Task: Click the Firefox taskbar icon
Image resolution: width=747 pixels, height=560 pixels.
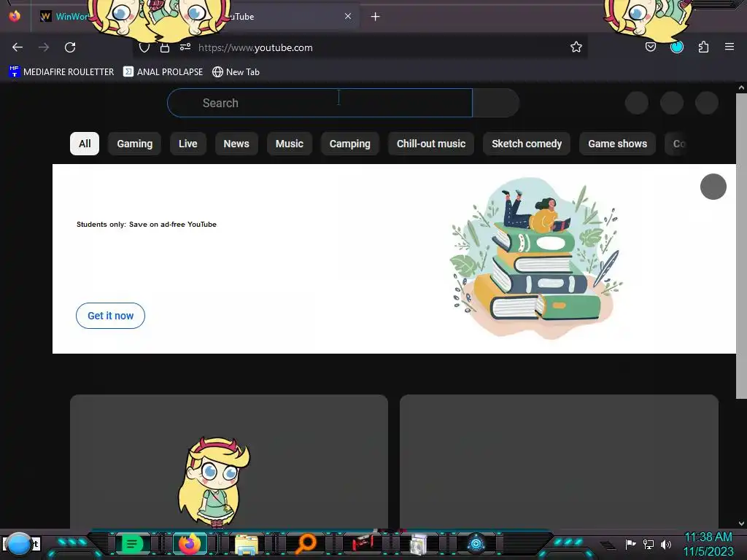Action: pyautogui.click(x=189, y=544)
